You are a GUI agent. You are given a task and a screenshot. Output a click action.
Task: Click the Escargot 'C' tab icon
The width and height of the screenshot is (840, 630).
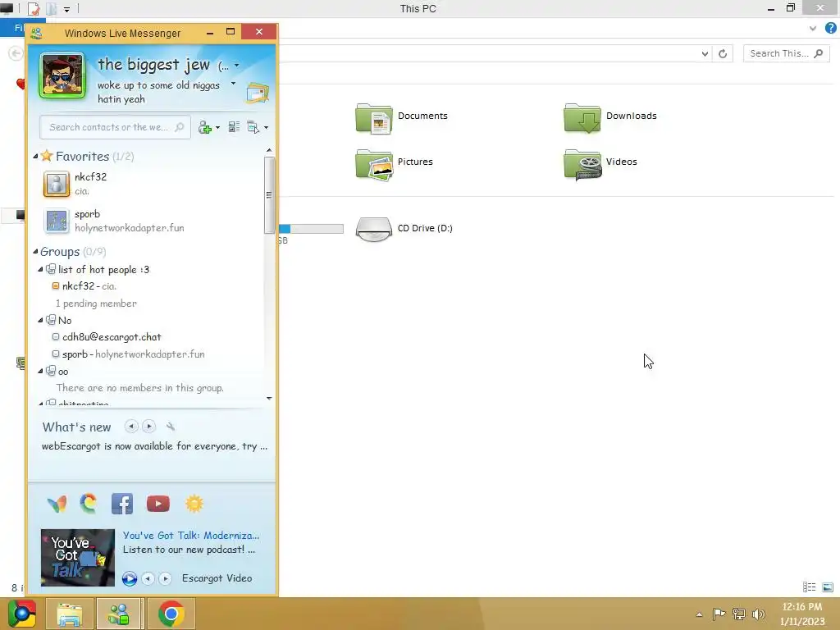click(x=89, y=504)
